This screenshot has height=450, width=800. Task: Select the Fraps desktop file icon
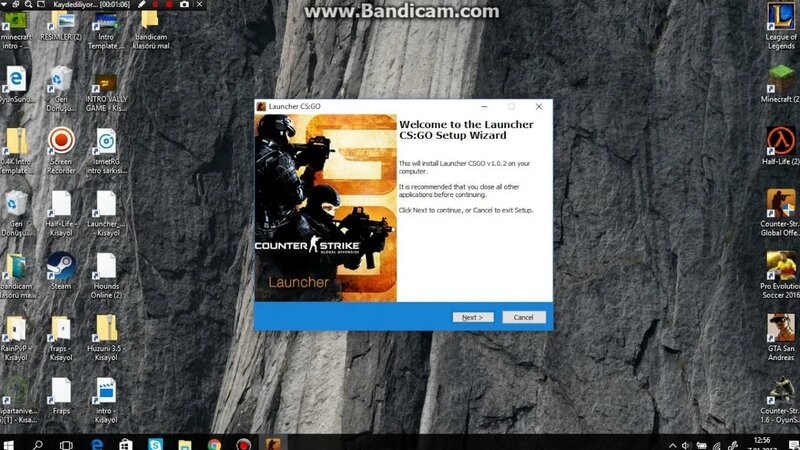click(61, 396)
